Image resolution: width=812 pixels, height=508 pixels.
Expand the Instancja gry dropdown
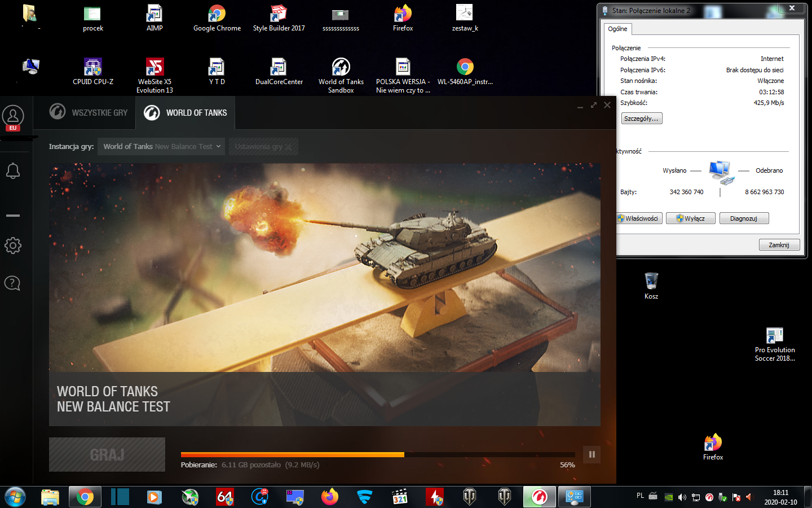click(161, 146)
